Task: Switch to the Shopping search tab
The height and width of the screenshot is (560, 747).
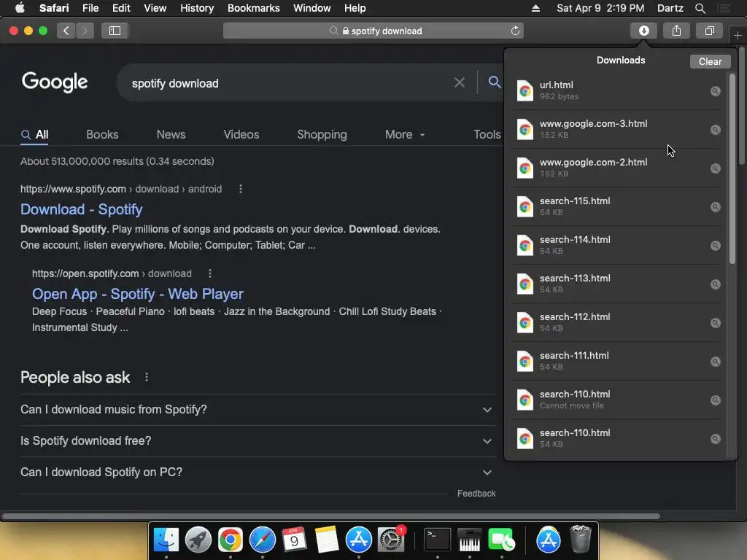Action: tap(322, 135)
